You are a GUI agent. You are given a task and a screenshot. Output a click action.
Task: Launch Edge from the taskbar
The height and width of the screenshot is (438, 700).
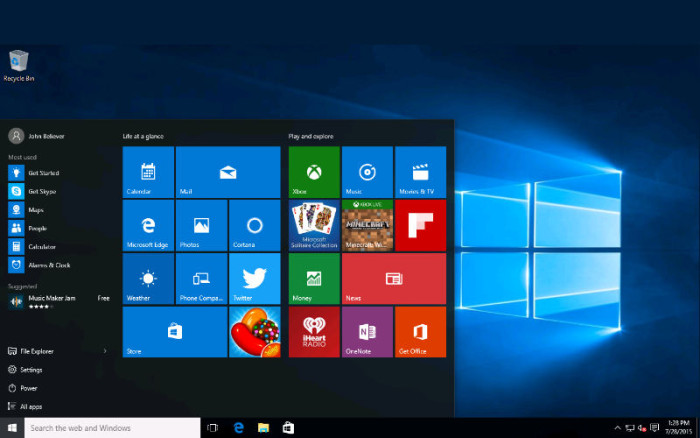pos(239,428)
